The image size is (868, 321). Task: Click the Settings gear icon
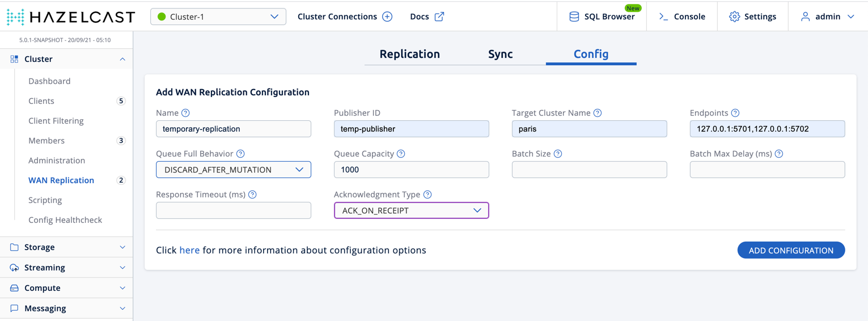(x=734, y=16)
